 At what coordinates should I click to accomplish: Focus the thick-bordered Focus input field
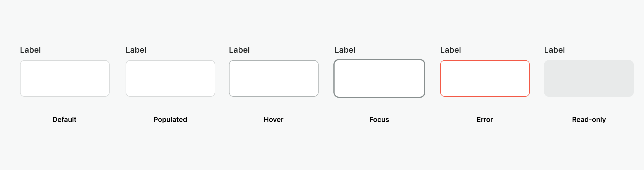[379, 78]
